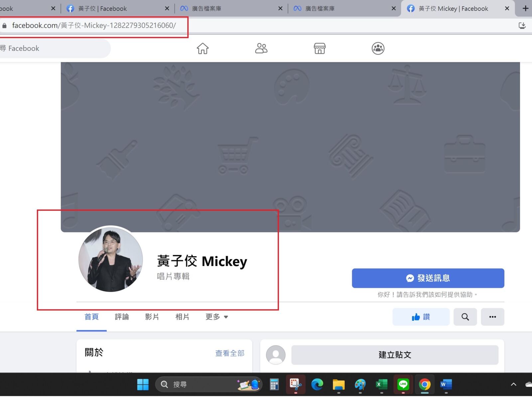Open the 影片 page tab
The width and height of the screenshot is (532, 399).
tap(152, 317)
